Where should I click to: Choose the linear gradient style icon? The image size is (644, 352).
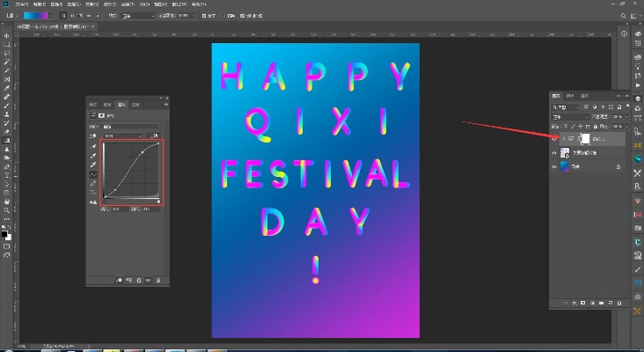(62, 16)
